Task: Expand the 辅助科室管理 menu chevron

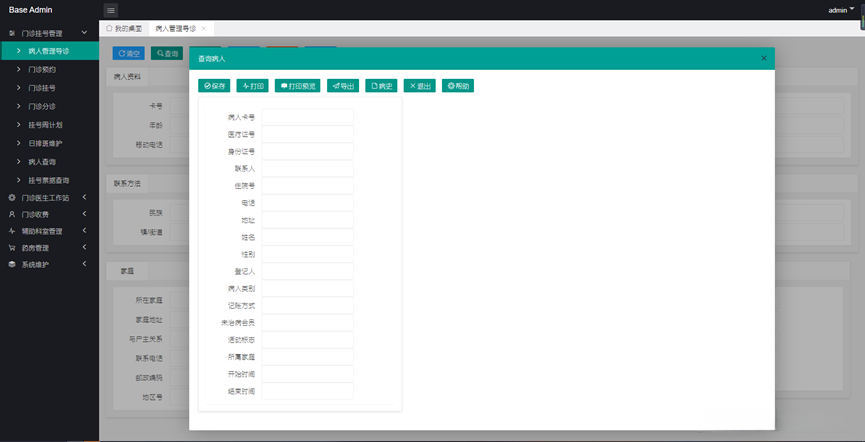Action: (84, 231)
